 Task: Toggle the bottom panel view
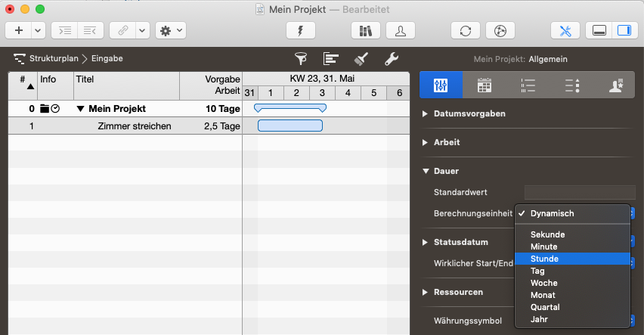click(x=599, y=31)
